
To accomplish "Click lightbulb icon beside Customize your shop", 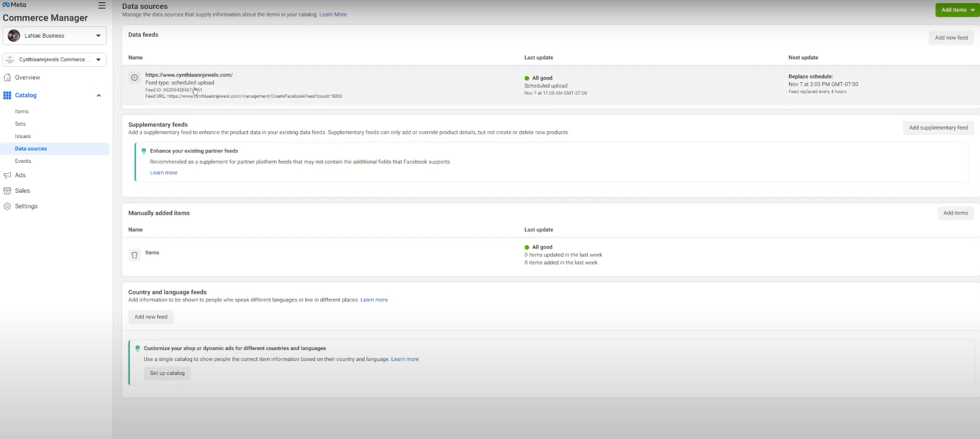I will tap(138, 349).
